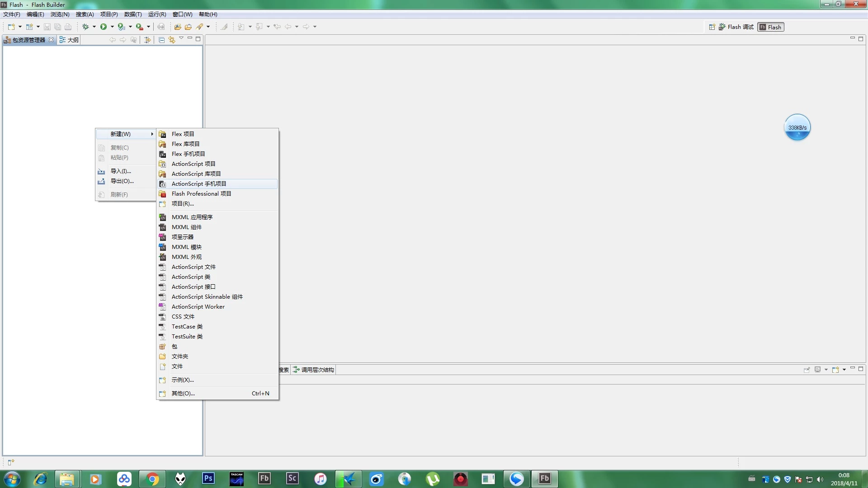Collapse all in Package Explorer
Viewport: 868px width, 488px height.
161,40
